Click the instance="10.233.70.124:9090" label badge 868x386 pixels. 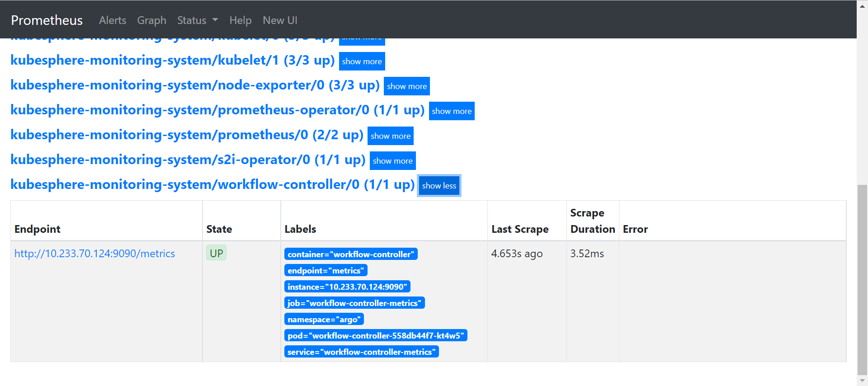point(347,287)
